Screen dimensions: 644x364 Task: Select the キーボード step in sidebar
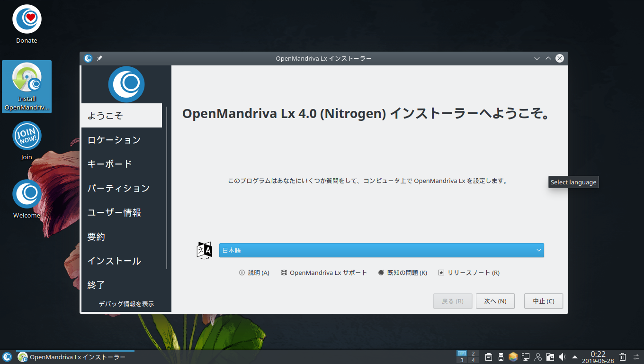[122, 164]
